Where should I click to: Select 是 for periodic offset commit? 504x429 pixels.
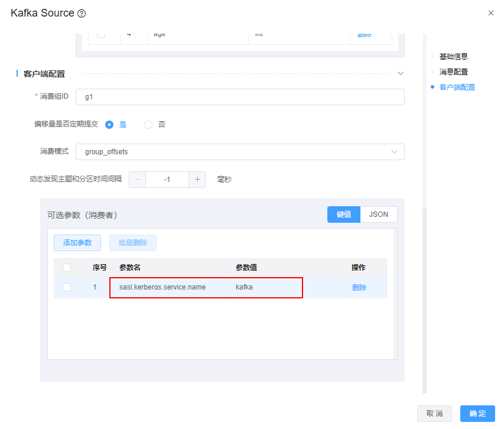click(x=109, y=125)
